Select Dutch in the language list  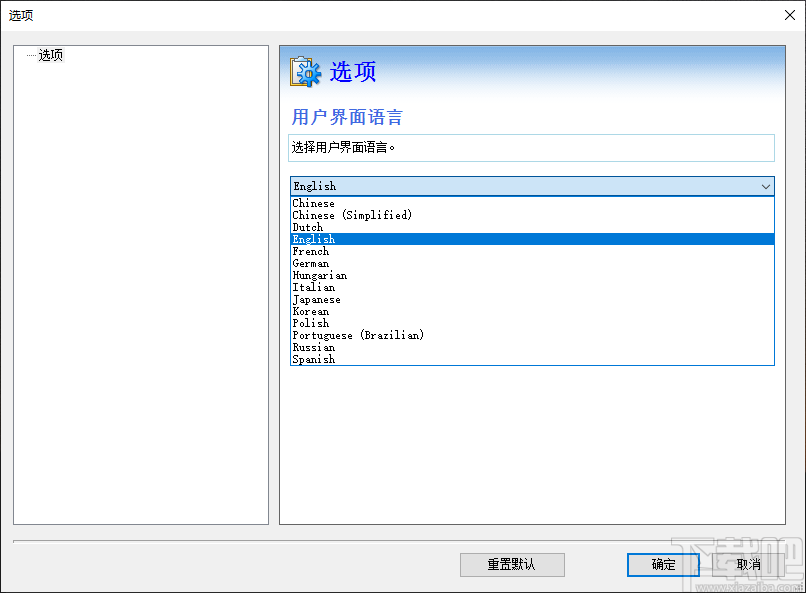click(x=532, y=227)
